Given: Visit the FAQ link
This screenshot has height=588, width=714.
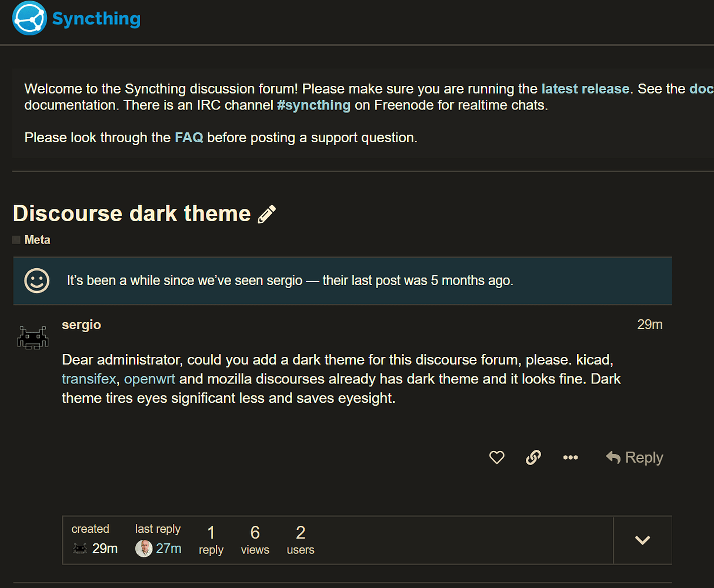Looking at the screenshot, I should (x=189, y=137).
